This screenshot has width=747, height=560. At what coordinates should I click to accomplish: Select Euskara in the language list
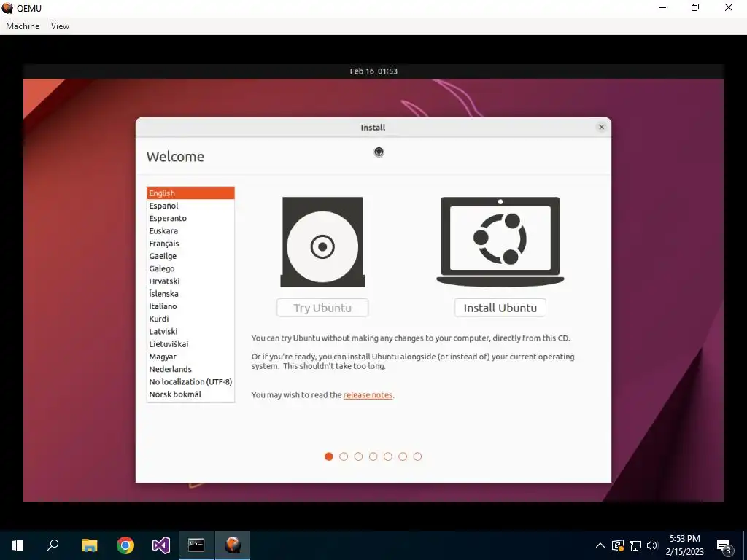190,230
